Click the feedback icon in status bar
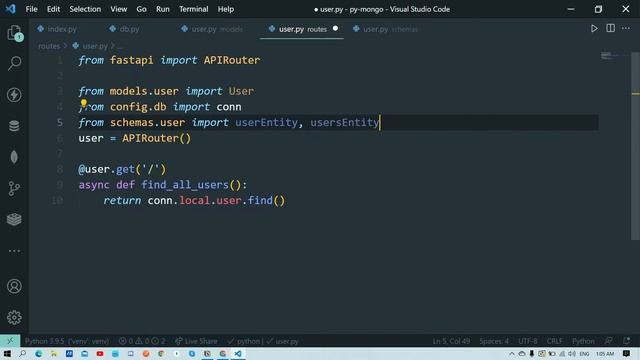Viewport: 640px width, 360px height. click(609, 341)
